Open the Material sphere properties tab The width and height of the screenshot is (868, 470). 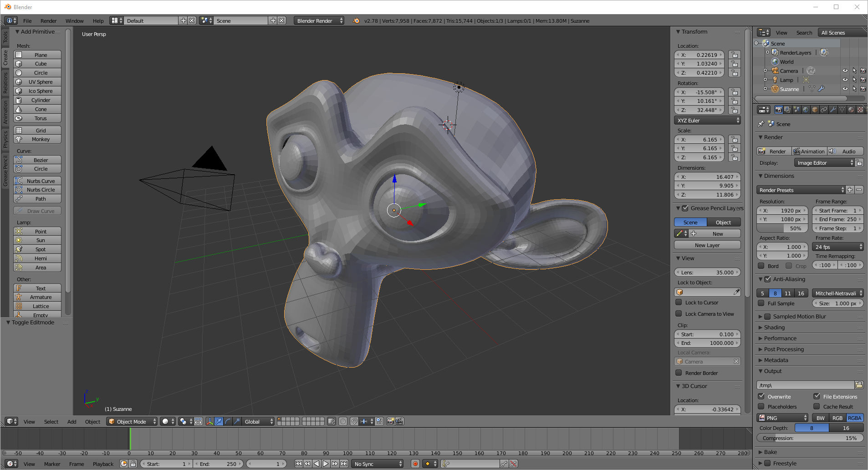pos(851,110)
